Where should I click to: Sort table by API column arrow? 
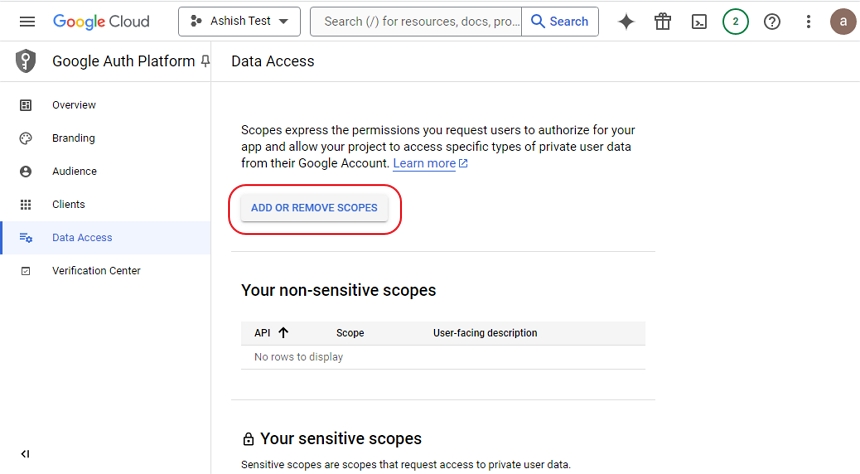(x=283, y=332)
